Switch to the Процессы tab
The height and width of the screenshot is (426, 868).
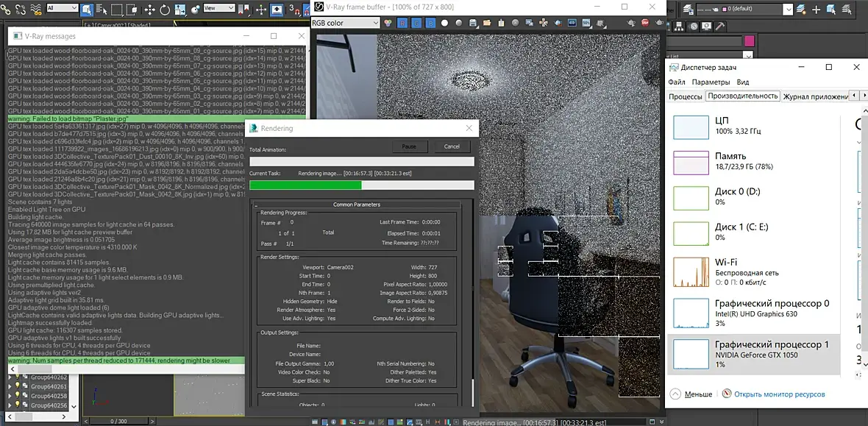click(x=685, y=96)
